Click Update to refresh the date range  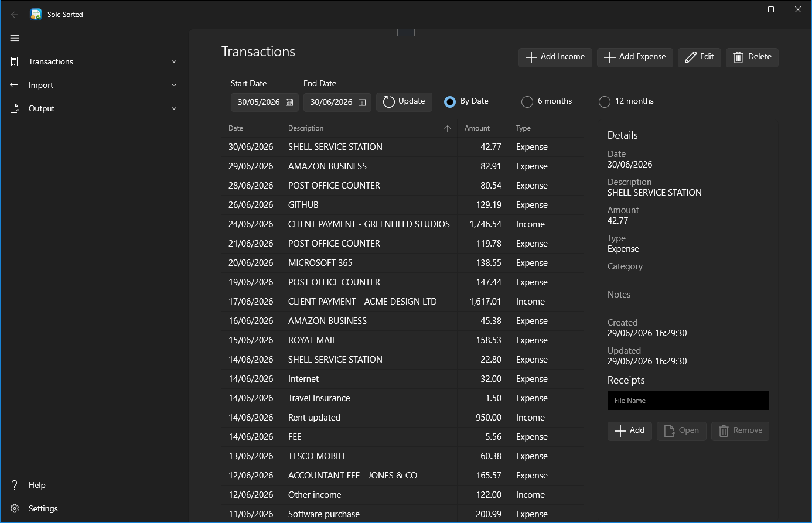point(404,102)
